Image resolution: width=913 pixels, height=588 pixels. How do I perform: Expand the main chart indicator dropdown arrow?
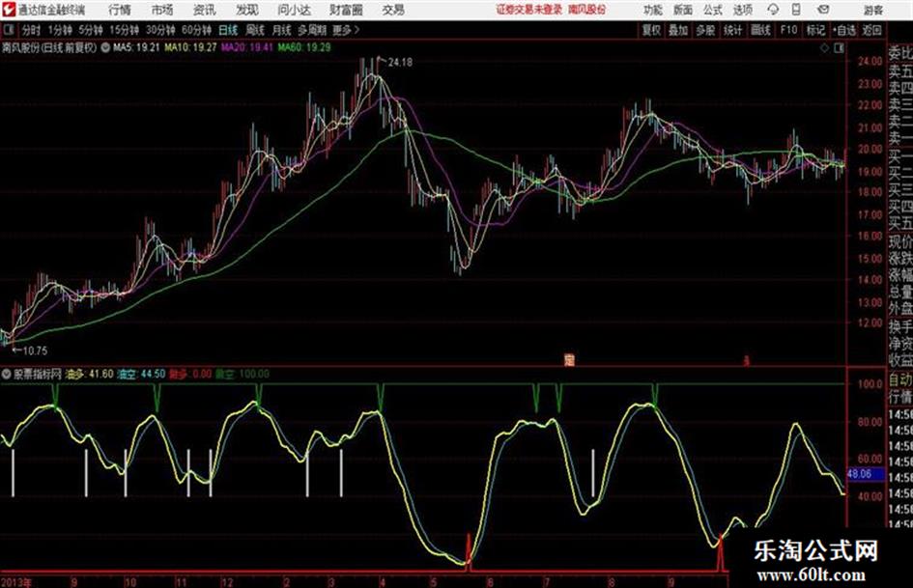coord(105,47)
